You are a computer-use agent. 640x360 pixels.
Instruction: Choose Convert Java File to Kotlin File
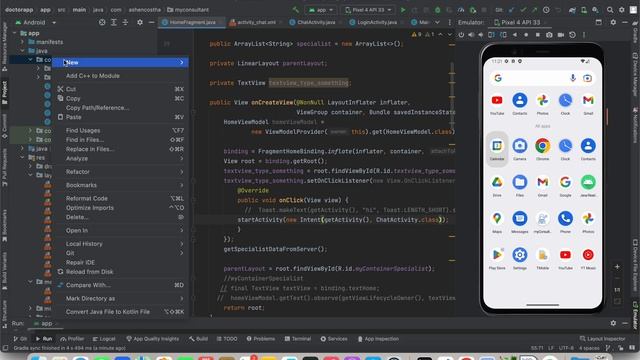point(120,312)
